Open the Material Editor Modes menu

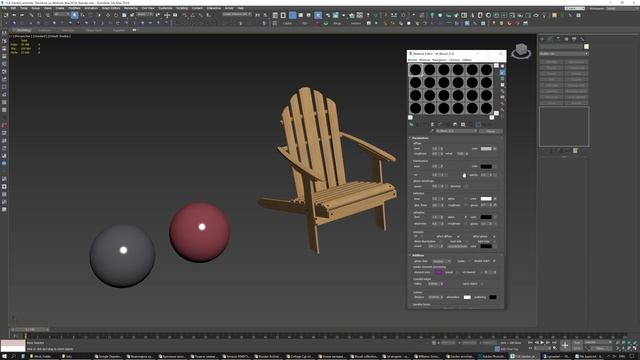(413, 60)
